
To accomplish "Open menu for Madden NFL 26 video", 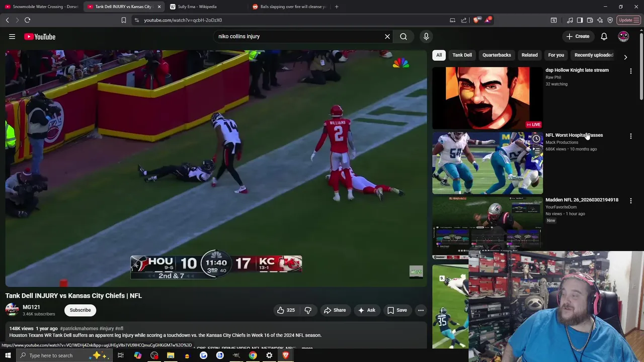I will 630,201.
